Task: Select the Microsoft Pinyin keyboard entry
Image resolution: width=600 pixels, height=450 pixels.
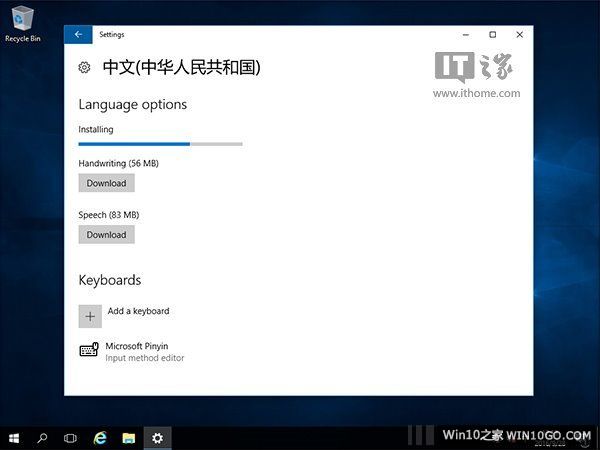Action: click(132, 351)
